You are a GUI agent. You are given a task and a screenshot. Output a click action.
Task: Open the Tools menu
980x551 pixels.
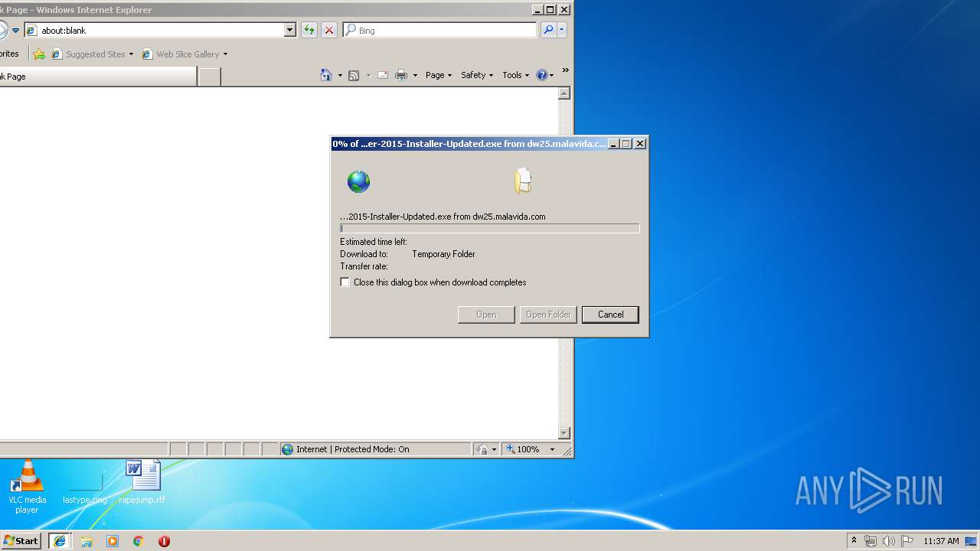515,75
